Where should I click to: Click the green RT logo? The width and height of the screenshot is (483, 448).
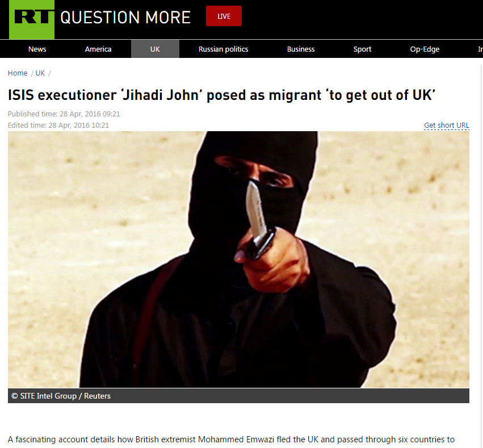point(32,19)
